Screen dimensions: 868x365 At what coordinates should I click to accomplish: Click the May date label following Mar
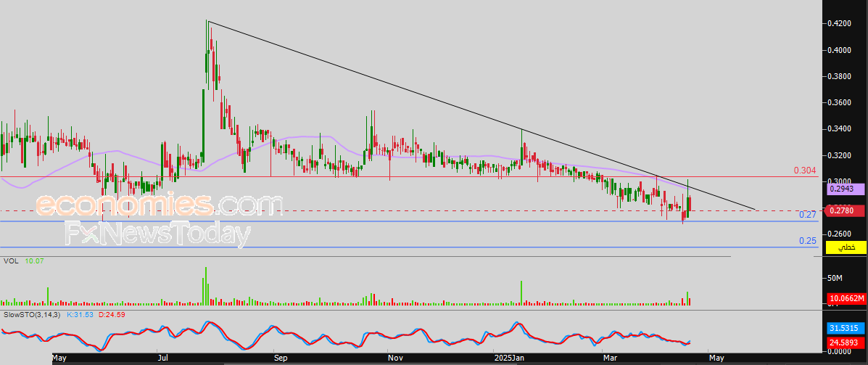coord(716,358)
